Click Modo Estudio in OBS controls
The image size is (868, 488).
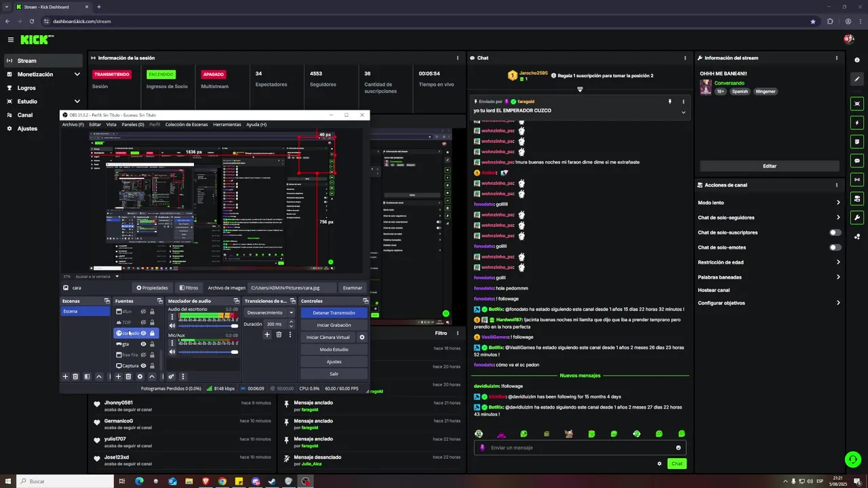click(334, 349)
